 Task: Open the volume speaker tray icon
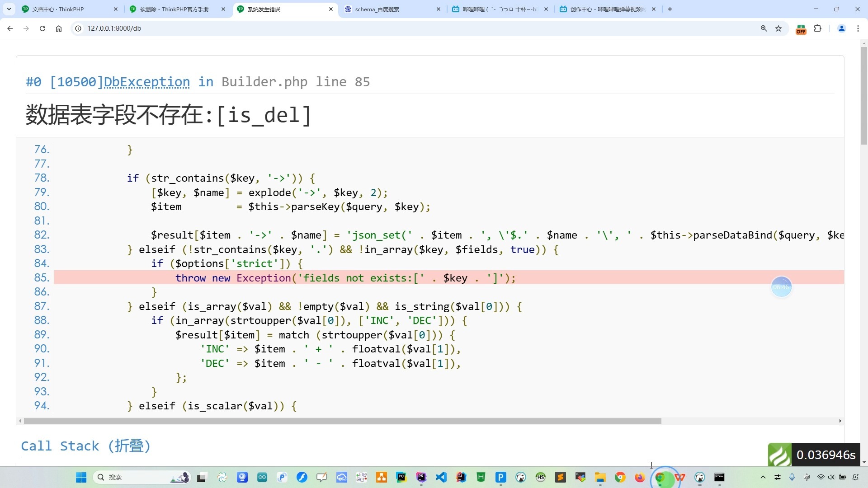point(831,477)
